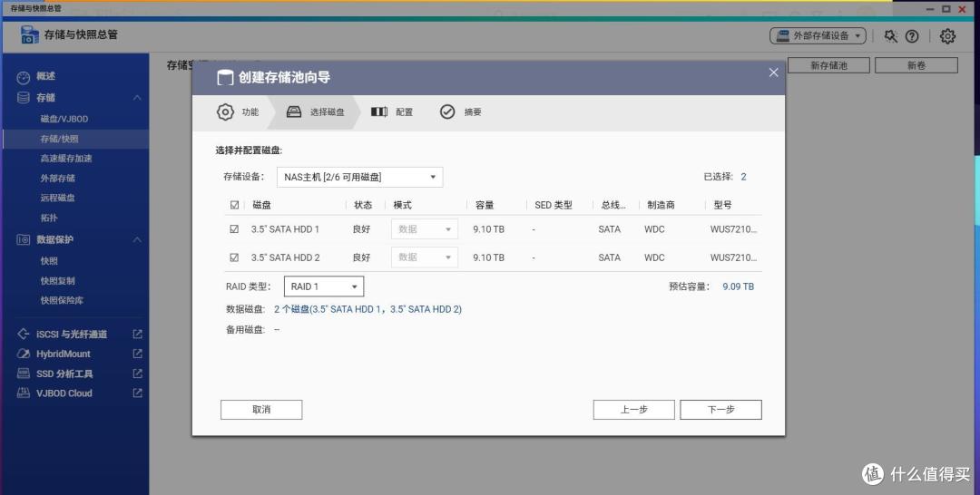Open external link icon beside HybridMount
The image size is (980, 495).
pos(138,354)
